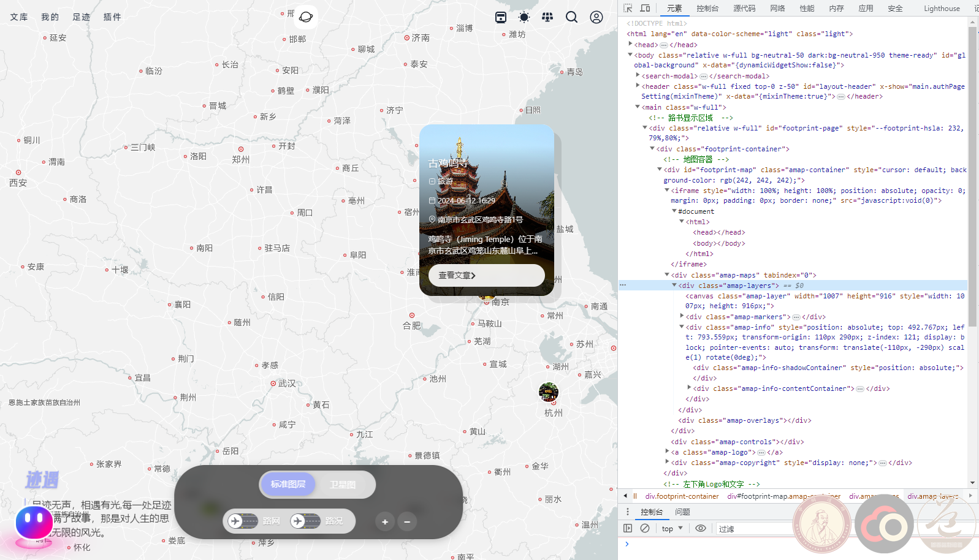Expand the amap-logo anchor node
The width and height of the screenshot is (979, 560).
667,452
